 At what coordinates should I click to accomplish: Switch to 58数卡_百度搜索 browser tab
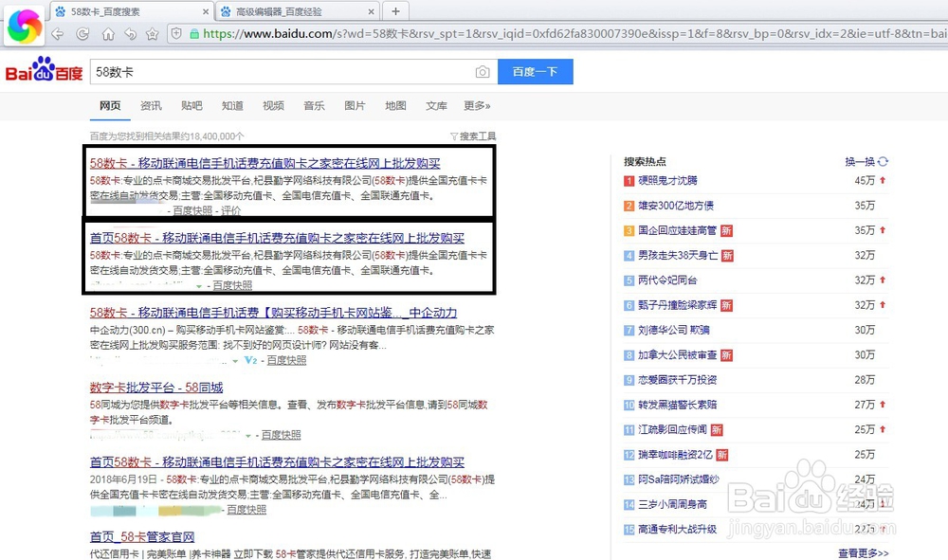tap(130, 11)
